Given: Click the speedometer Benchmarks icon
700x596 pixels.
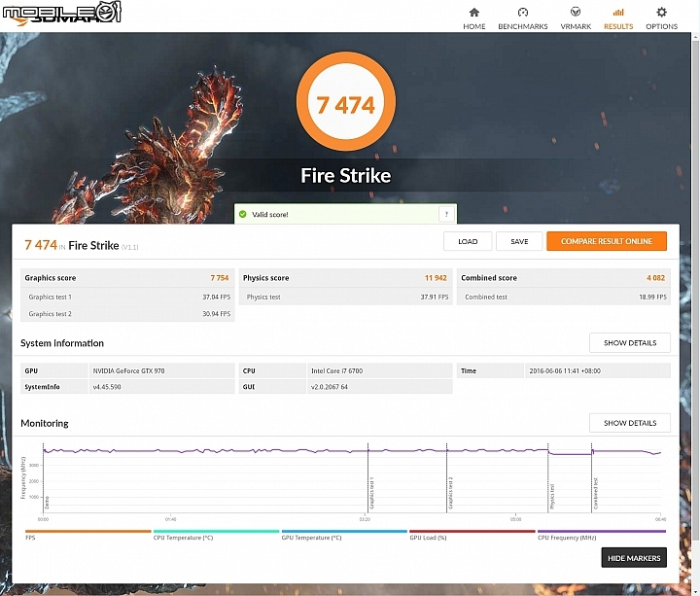Looking at the screenshot, I should pos(523,12).
